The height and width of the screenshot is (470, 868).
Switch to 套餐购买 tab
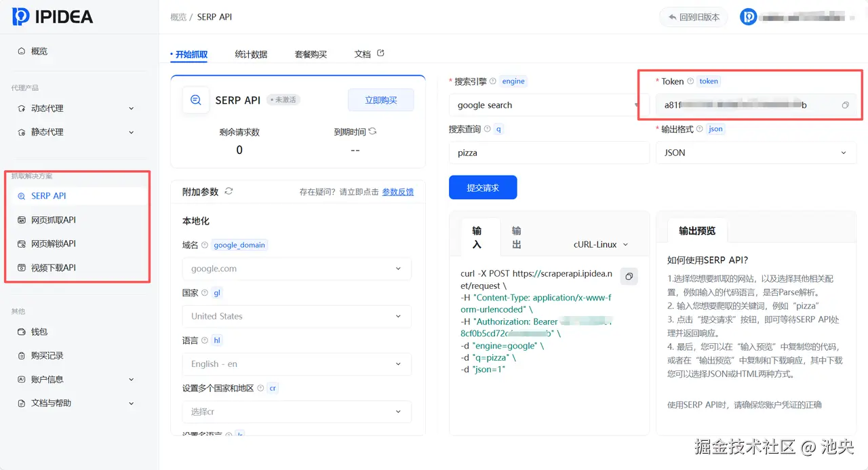click(x=311, y=54)
